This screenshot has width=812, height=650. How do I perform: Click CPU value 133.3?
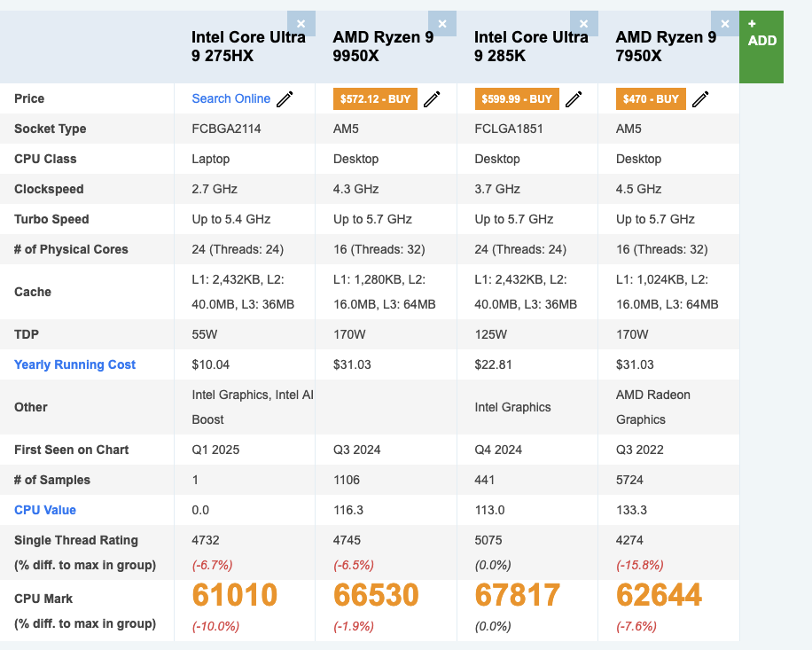tap(631, 510)
